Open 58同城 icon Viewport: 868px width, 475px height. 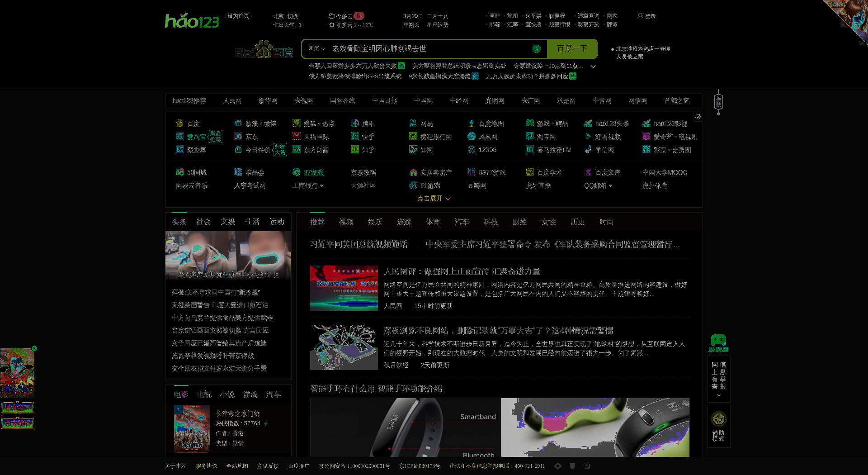pyautogui.click(x=180, y=172)
